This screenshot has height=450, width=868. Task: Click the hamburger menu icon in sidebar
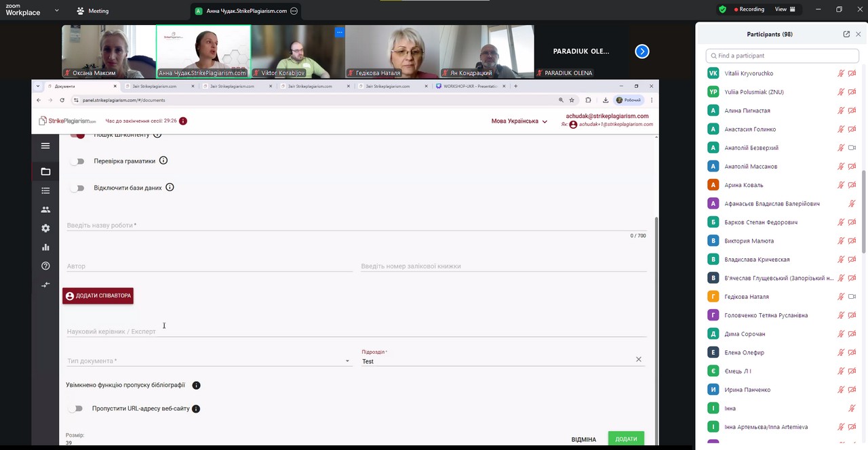[x=45, y=146]
